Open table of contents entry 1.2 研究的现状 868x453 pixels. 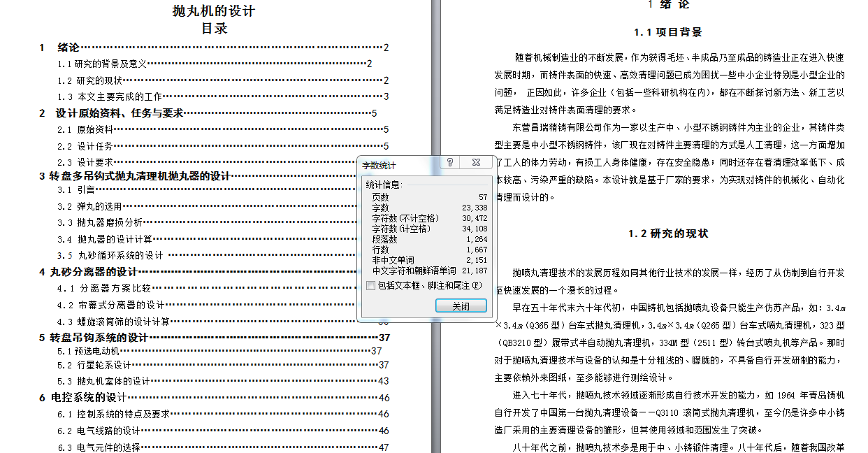(x=223, y=80)
